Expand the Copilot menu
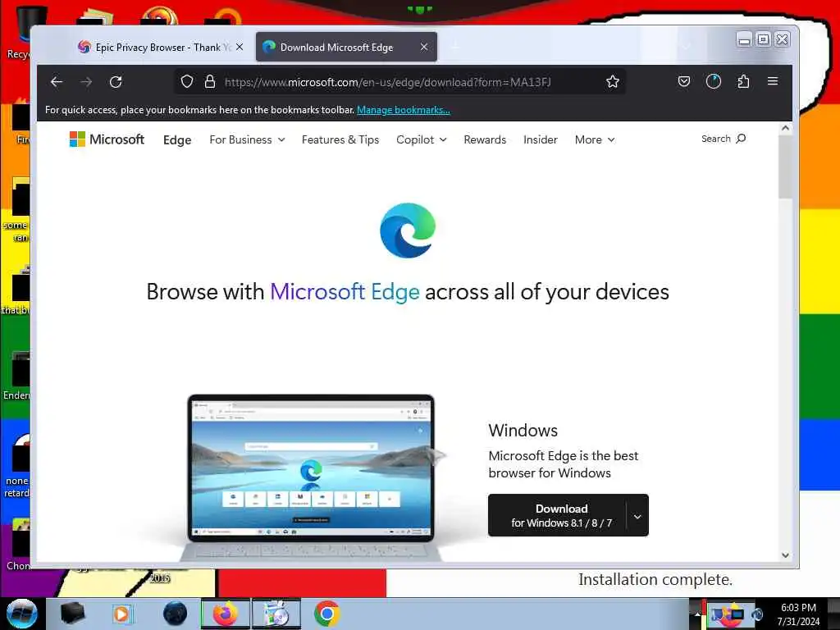This screenshot has width=840, height=630. (421, 139)
